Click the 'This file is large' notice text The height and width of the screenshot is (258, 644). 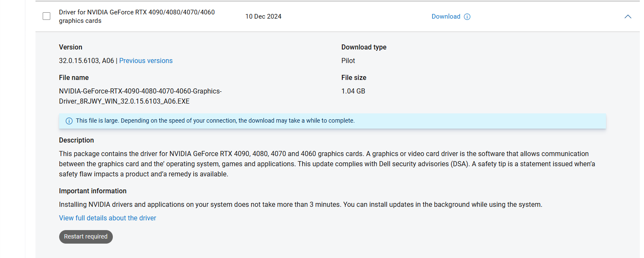point(215,121)
